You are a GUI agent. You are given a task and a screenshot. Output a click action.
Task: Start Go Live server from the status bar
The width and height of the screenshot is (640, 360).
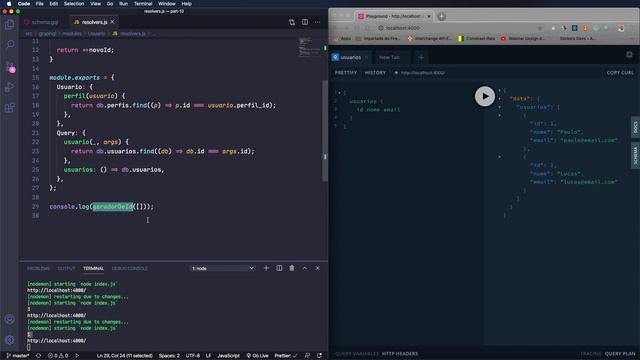257,356
